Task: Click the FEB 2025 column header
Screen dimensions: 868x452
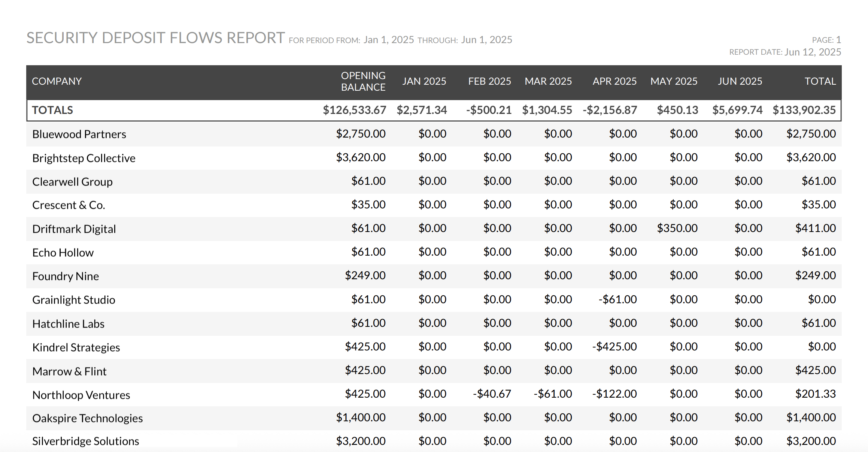Action: pos(489,81)
